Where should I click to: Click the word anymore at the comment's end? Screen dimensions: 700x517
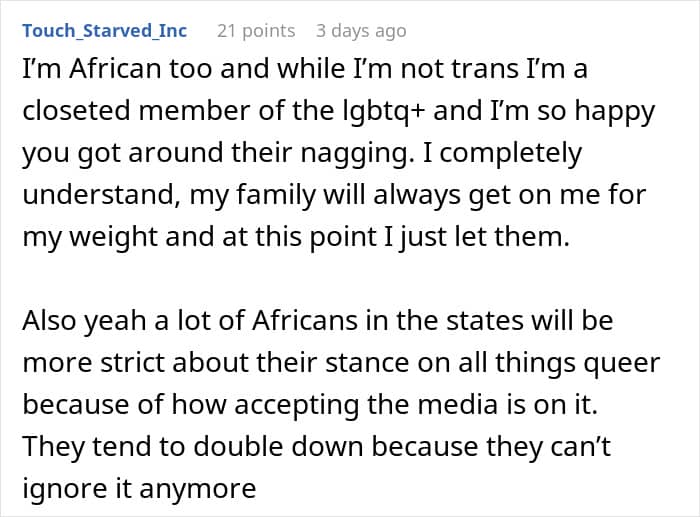coord(197,489)
